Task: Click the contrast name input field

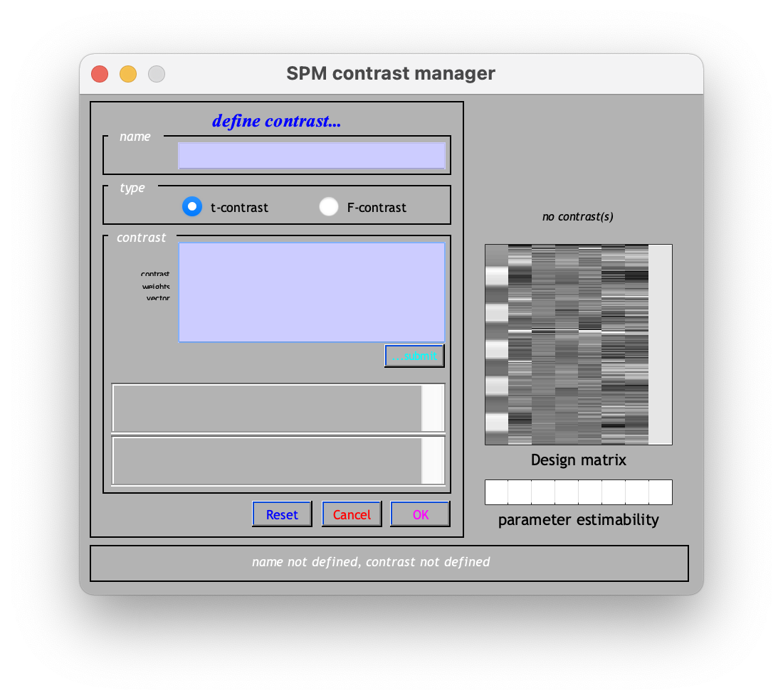Action: click(x=311, y=155)
